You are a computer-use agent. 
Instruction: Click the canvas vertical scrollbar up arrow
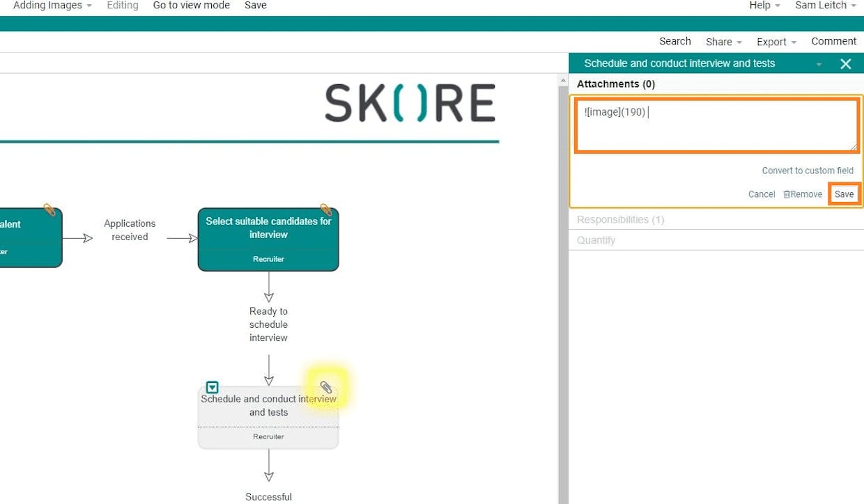click(563, 81)
